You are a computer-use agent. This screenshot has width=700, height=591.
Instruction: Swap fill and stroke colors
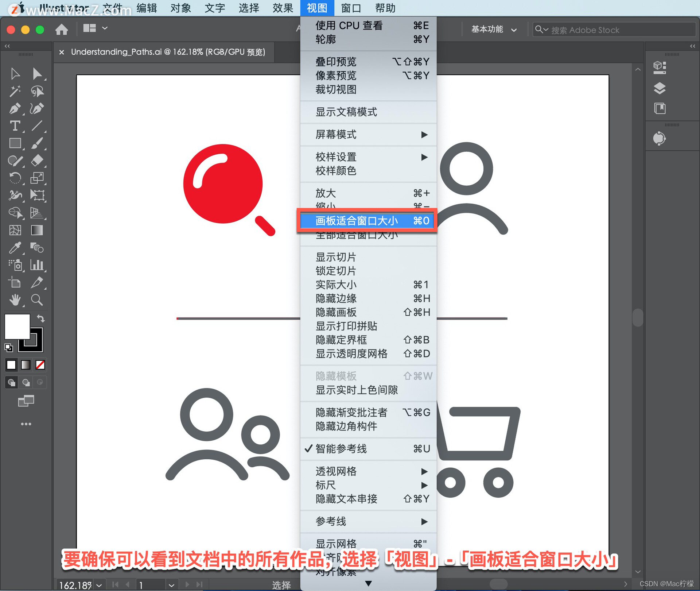(x=41, y=318)
